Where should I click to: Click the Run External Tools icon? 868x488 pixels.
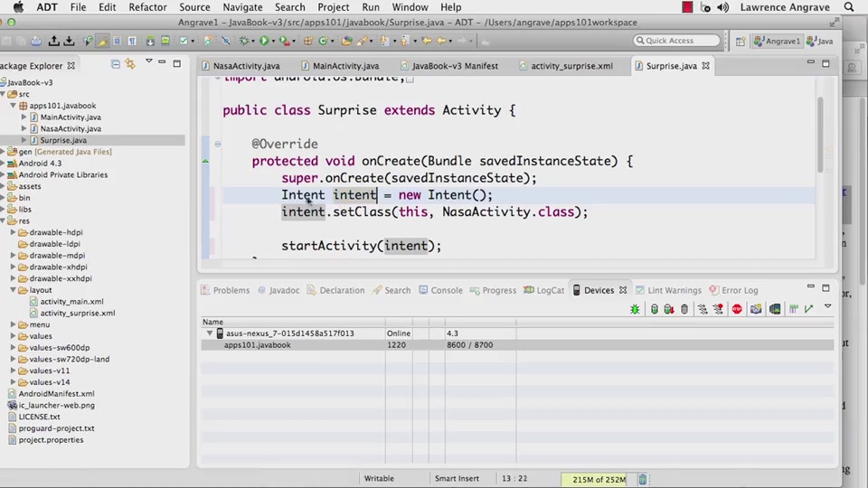pos(284,41)
